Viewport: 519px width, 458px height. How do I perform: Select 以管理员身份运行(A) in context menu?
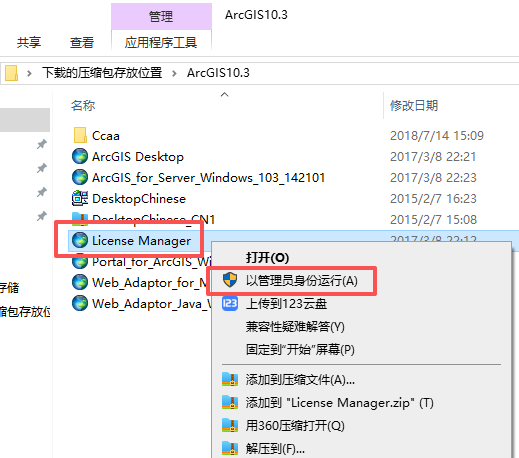point(302,280)
